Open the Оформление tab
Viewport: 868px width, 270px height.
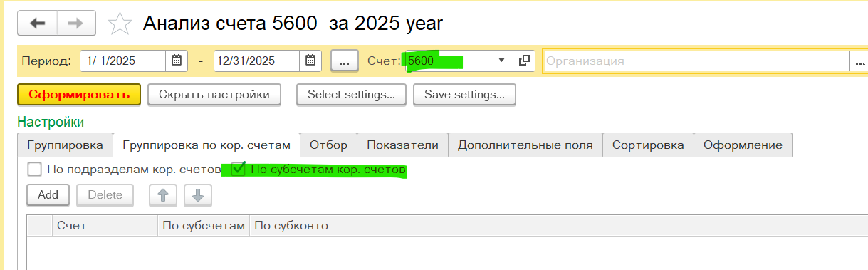point(743,145)
